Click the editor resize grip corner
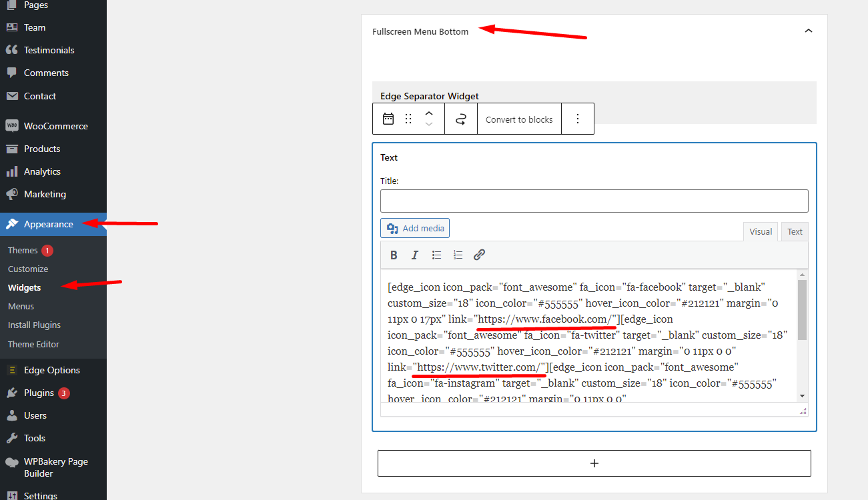 [803, 411]
